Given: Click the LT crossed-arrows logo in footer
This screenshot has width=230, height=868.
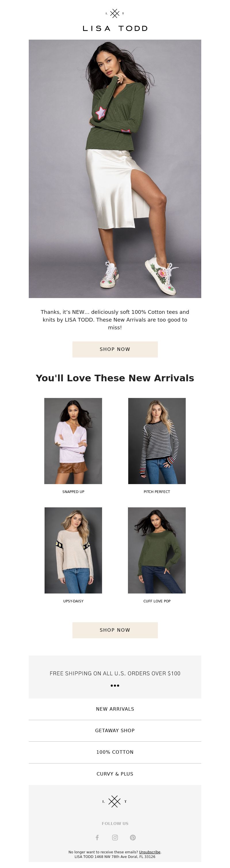Looking at the screenshot, I should pyautogui.click(x=115, y=801).
